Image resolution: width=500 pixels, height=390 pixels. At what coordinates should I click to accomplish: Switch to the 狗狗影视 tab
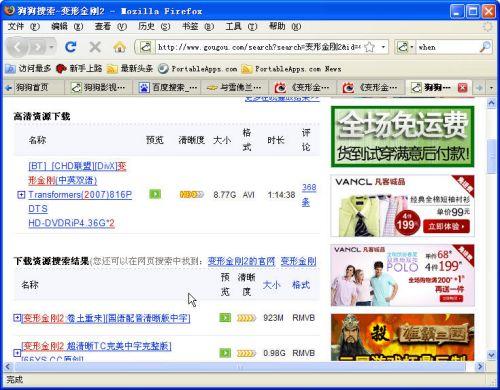(x=99, y=88)
